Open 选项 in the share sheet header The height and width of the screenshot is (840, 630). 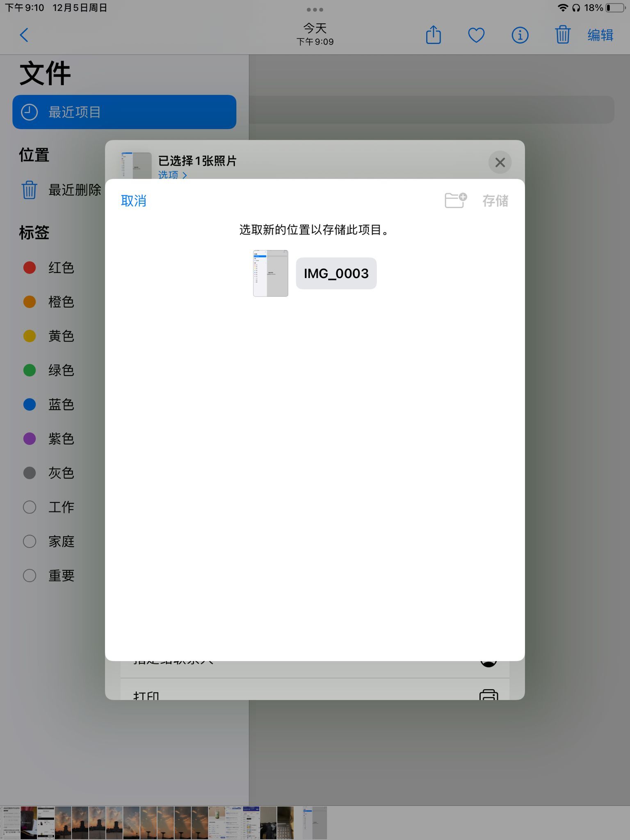click(172, 175)
